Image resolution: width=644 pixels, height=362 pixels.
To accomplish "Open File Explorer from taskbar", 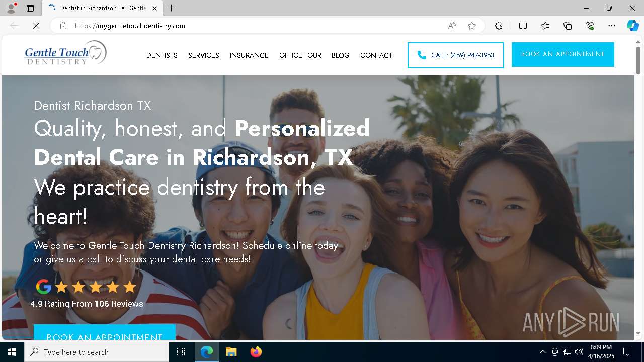I will coord(231,352).
